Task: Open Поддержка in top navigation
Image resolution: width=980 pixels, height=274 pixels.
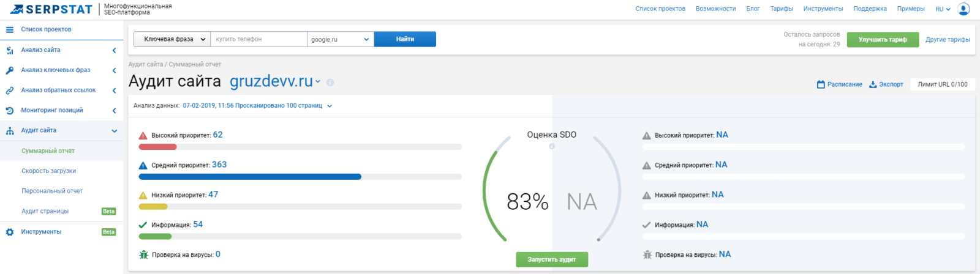Action: (x=870, y=9)
